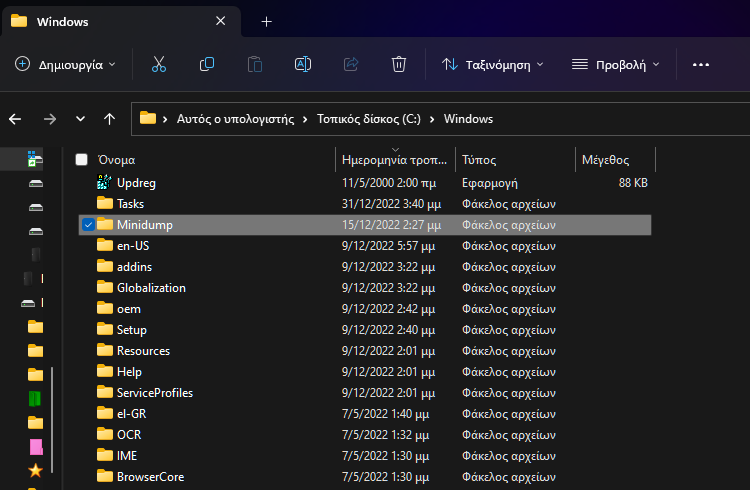Image resolution: width=750 pixels, height=490 pixels.
Task: Click the Share icon in toolbar
Action: (x=351, y=64)
